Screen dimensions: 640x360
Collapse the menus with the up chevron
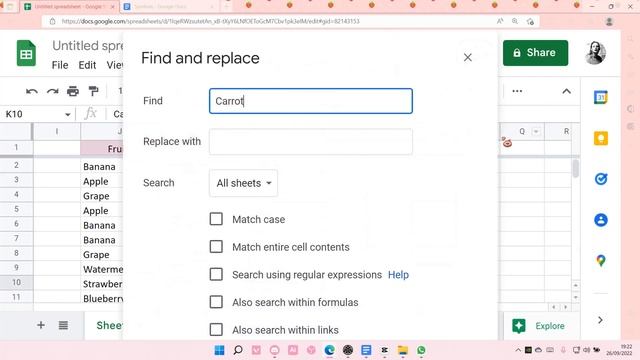pyautogui.click(x=566, y=91)
